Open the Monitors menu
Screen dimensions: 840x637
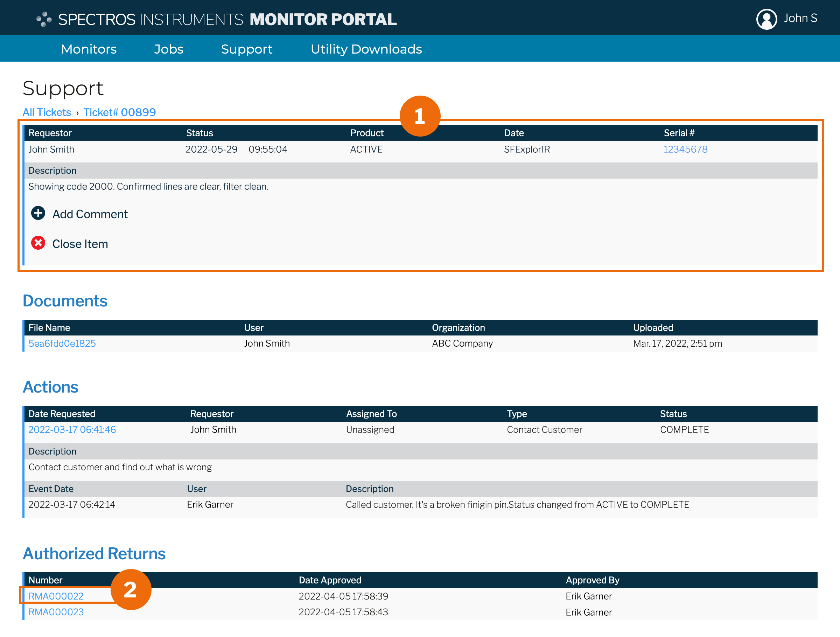coord(89,49)
